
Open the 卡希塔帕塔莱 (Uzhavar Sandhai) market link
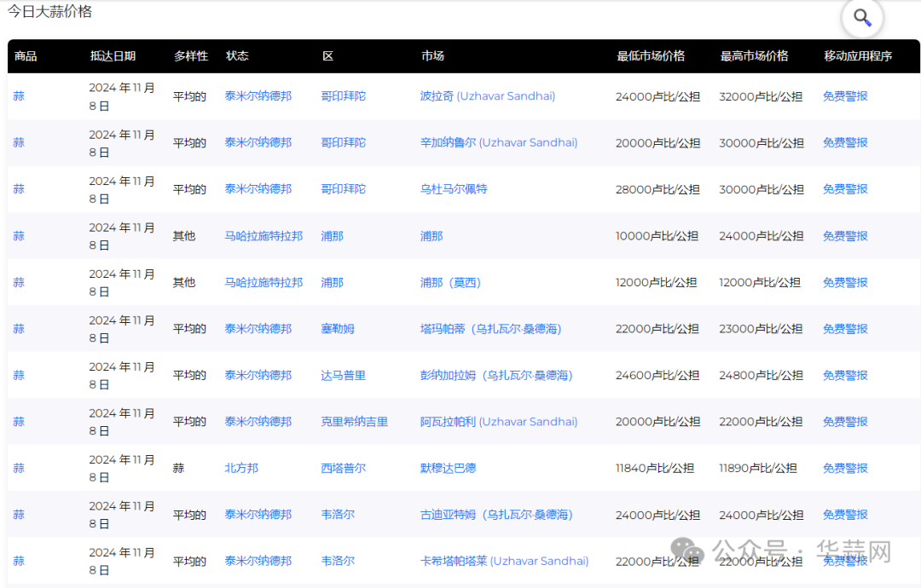[504, 561]
